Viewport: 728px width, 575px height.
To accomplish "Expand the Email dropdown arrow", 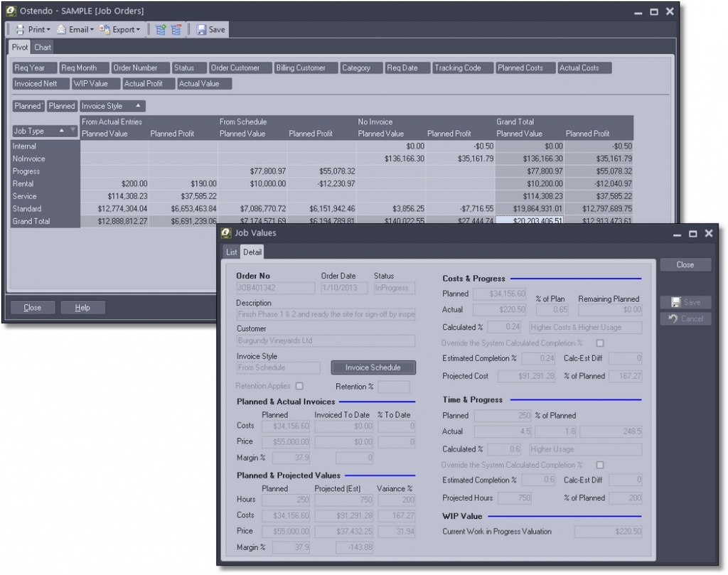I will point(92,30).
